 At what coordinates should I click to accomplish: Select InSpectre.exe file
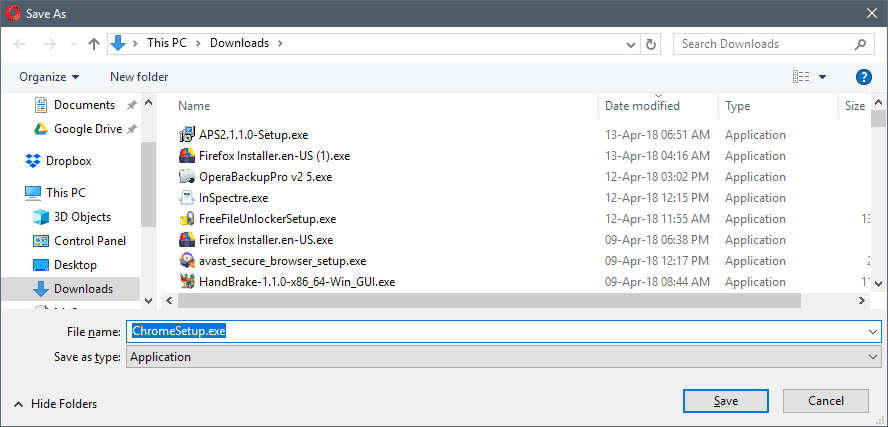[233, 198]
